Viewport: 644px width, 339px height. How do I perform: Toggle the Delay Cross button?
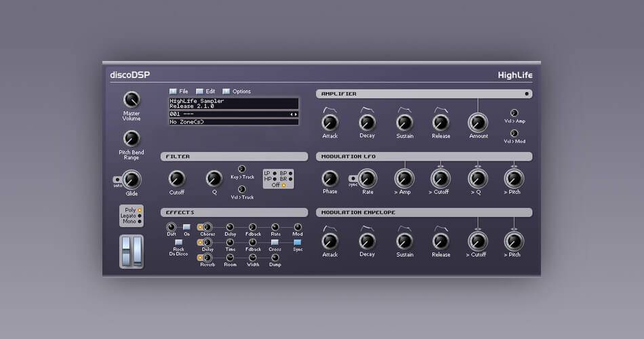point(275,243)
